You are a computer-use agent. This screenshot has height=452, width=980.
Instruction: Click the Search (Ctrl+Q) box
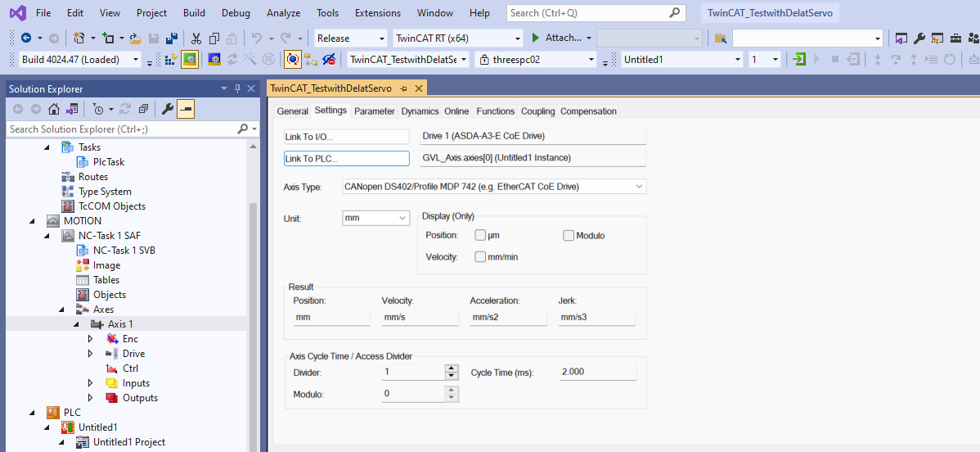[x=595, y=12]
